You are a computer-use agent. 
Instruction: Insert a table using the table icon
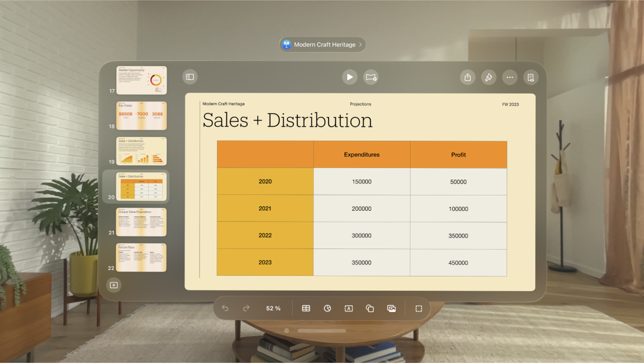coord(306,308)
